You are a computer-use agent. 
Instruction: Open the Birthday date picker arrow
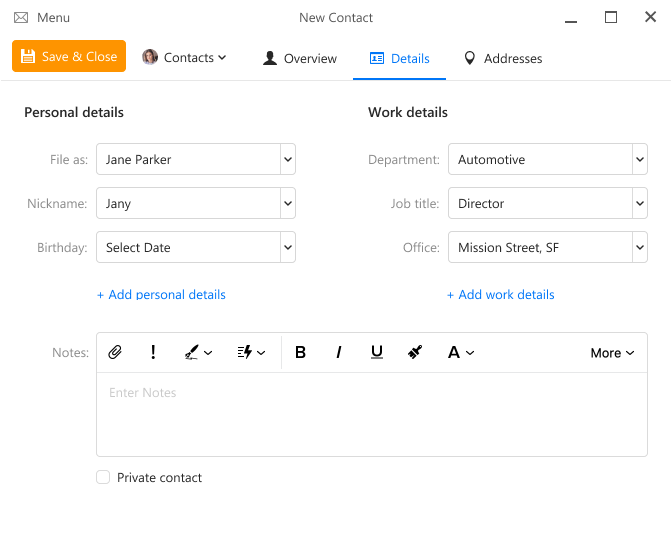tap(288, 247)
